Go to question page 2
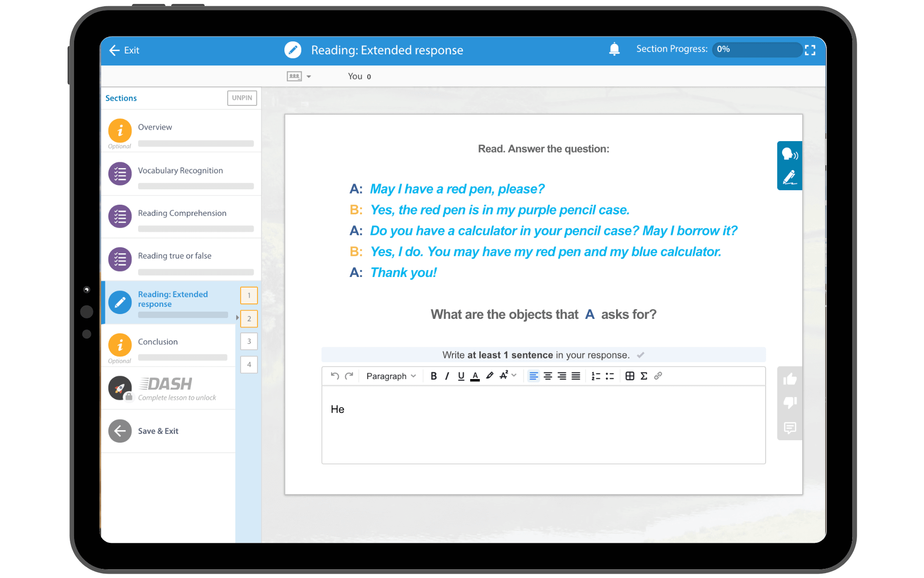 [249, 318]
